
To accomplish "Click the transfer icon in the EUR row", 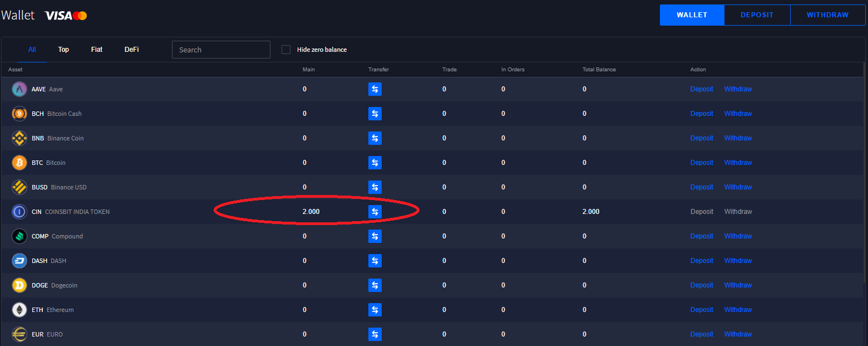I will pos(375,334).
